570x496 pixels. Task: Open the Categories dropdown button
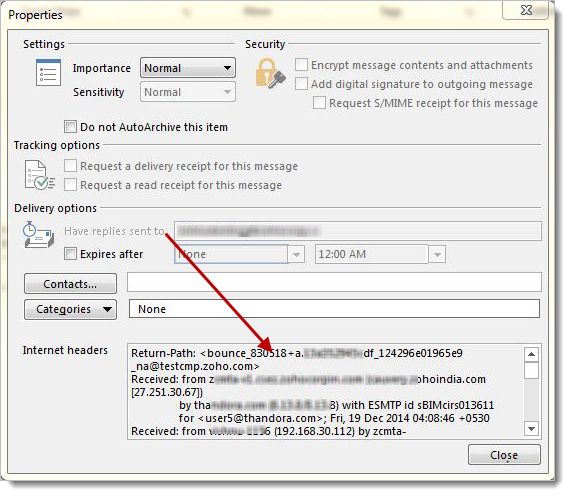71,309
